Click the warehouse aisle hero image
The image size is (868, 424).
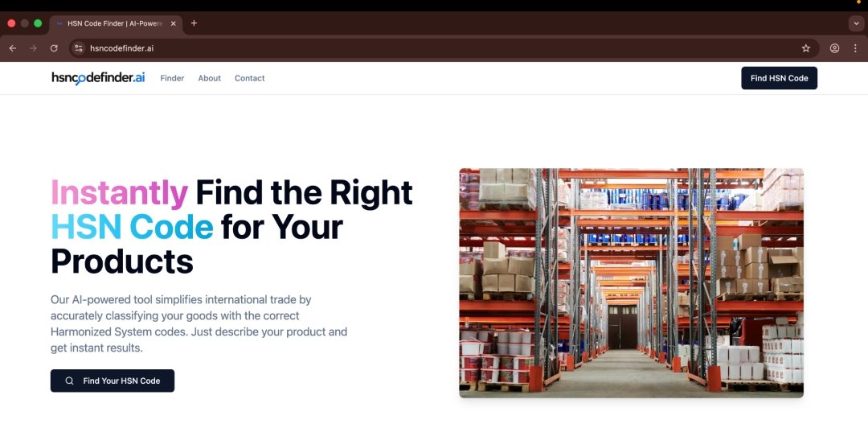click(631, 282)
